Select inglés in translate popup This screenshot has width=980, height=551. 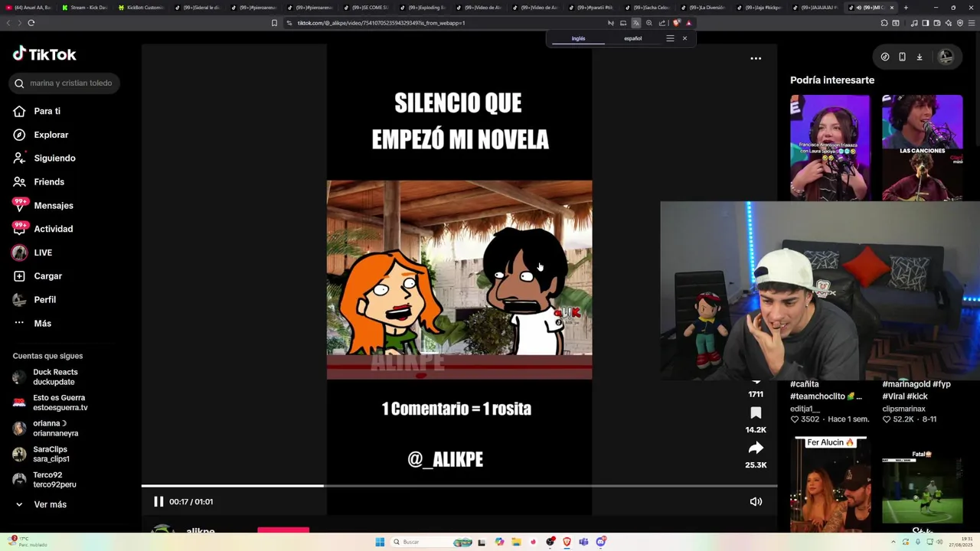coord(578,38)
